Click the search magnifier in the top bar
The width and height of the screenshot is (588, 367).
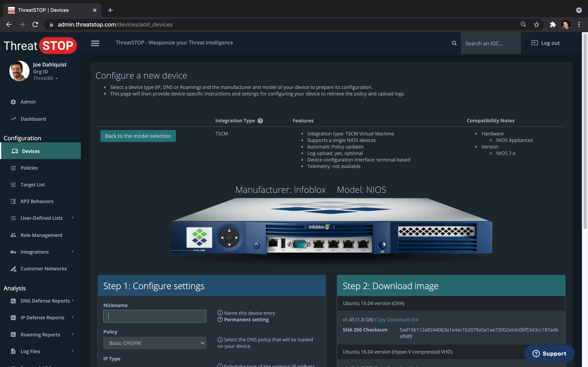point(454,43)
